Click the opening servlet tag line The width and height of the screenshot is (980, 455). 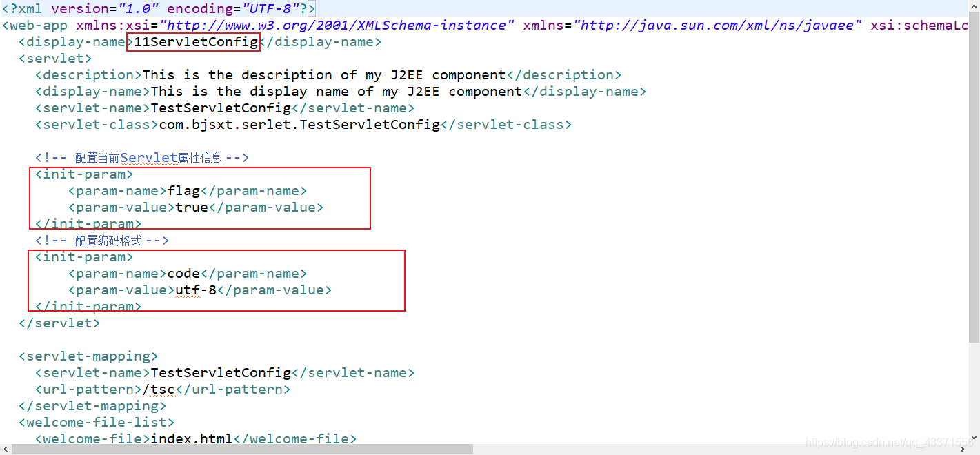tap(55, 59)
